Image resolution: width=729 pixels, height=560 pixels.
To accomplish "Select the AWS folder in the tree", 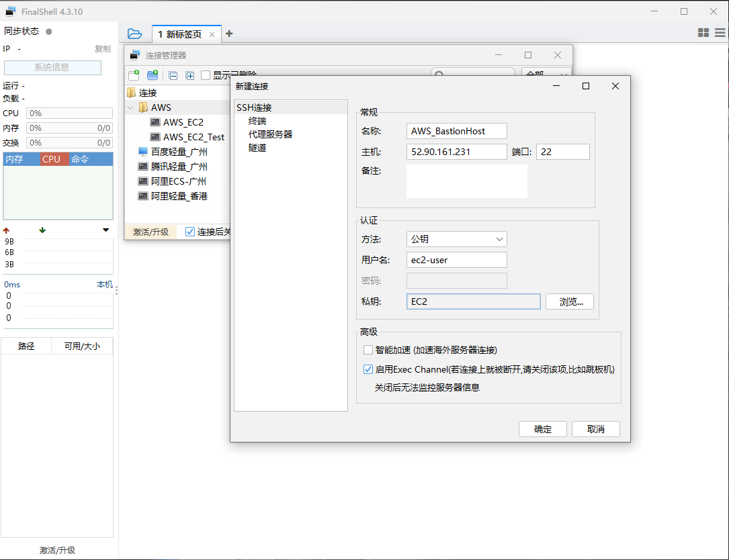I will [161, 108].
